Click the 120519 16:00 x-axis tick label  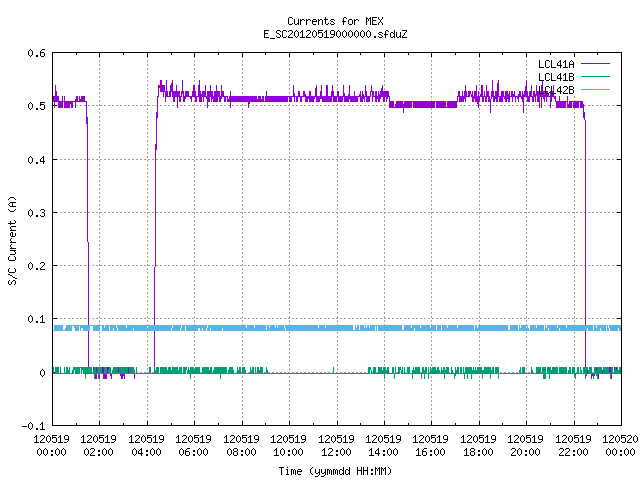point(431,445)
